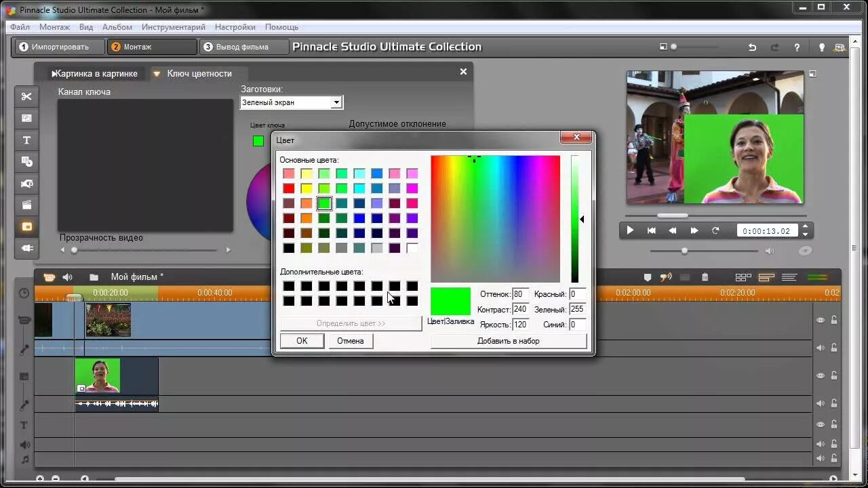Click the video camera toolbox icon on the timeline header
This screenshot has width=868, height=488.
point(49,277)
